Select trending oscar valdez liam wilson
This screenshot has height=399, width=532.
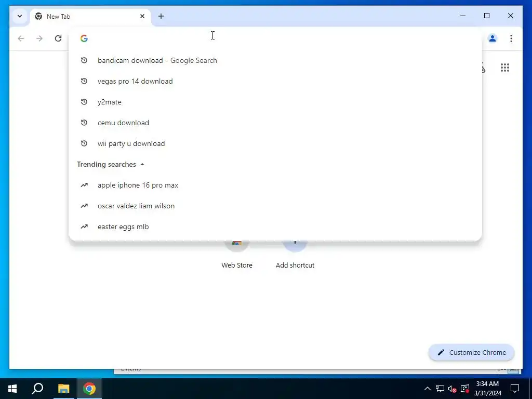tap(275, 206)
